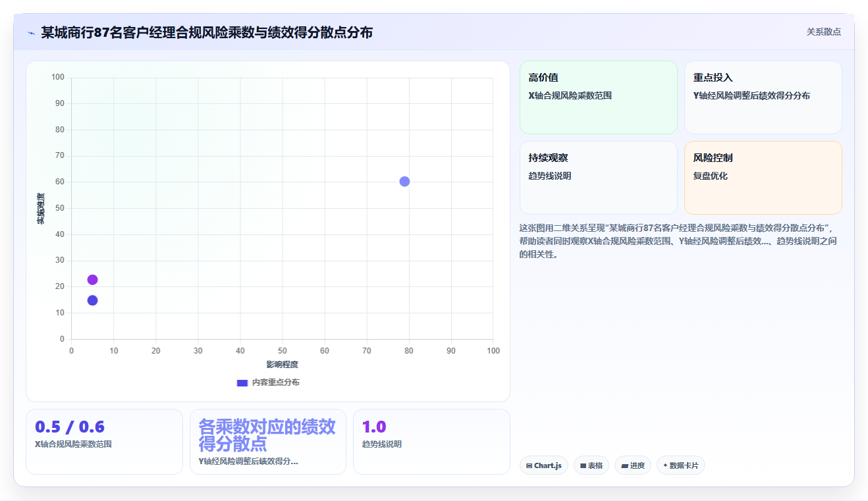Image resolution: width=868 pixels, height=501 pixels.
Task: Click the 0.5 / 0.6 stat value
Action: (x=70, y=427)
